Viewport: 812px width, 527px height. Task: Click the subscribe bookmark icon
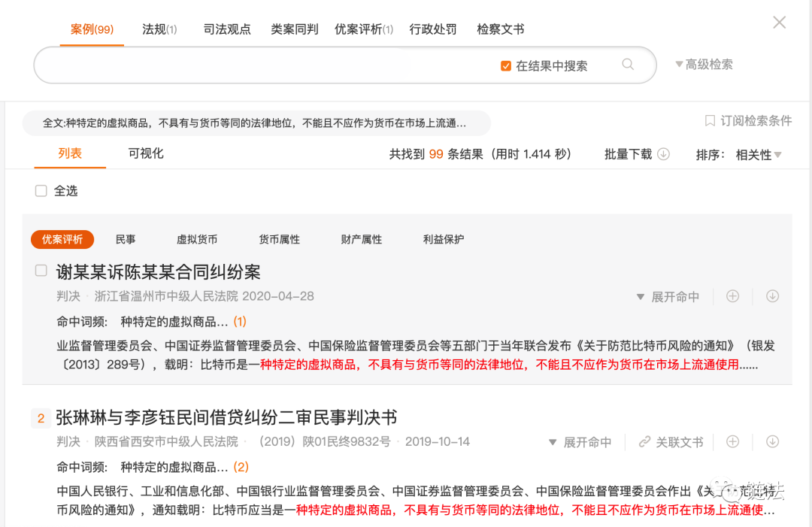(710, 120)
